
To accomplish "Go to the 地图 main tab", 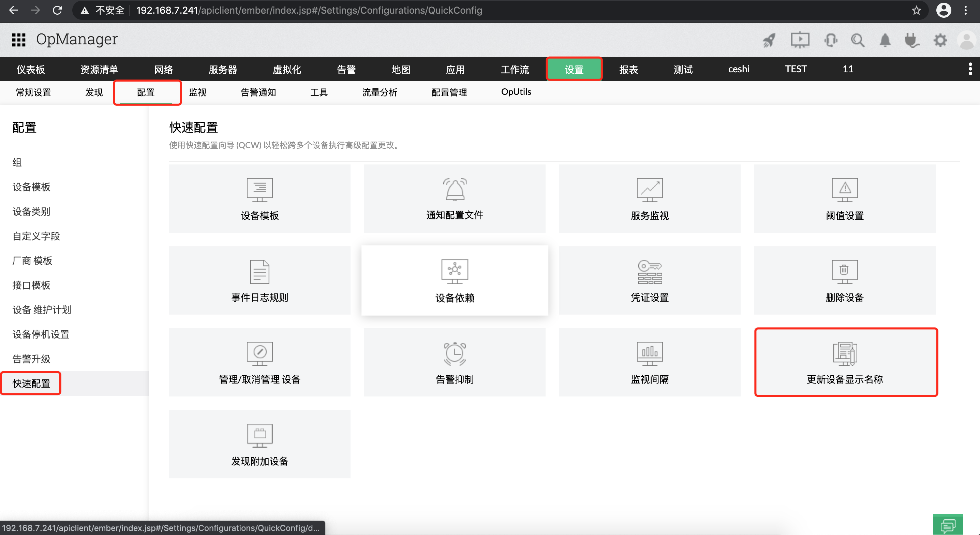I will tap(401, 69).
